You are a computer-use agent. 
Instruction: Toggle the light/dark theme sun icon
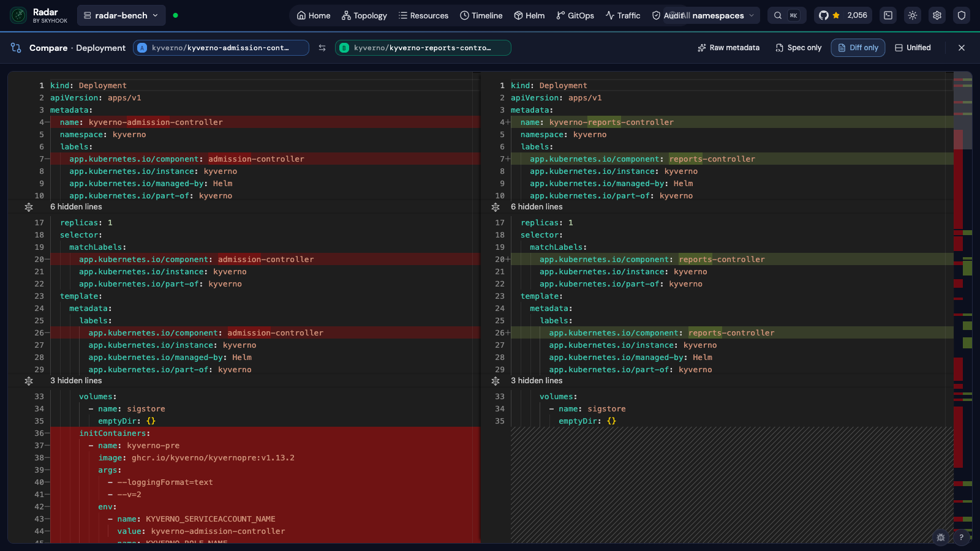tap(913, 15)
